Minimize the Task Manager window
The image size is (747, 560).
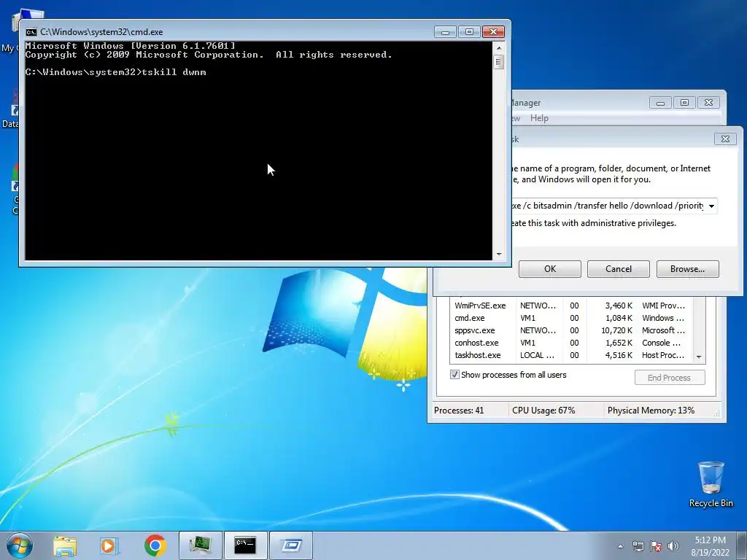[660, 102]
